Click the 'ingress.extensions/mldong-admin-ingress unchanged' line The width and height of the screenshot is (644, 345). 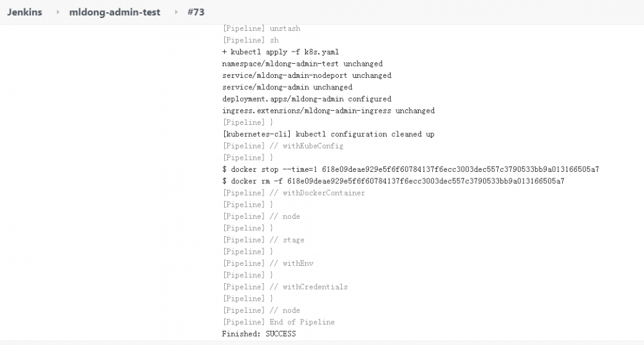pyautogui.click(x=328, y=111)
